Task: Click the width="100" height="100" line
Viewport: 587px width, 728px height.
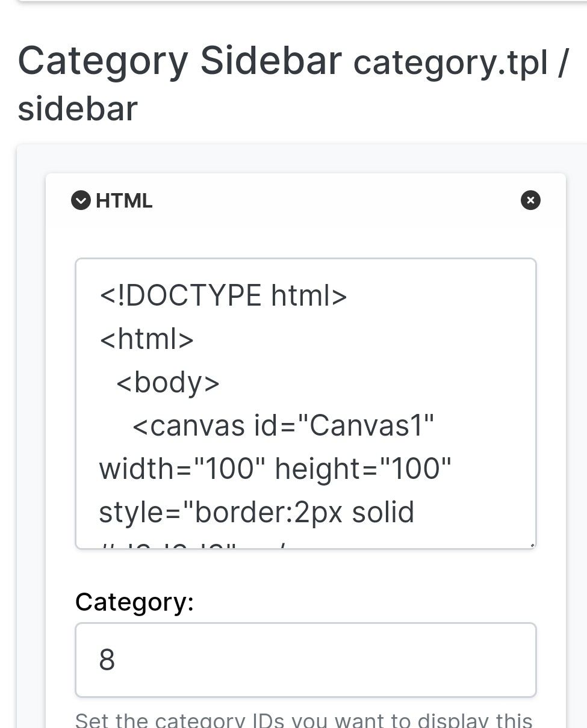Action: [x=275, y=469]
